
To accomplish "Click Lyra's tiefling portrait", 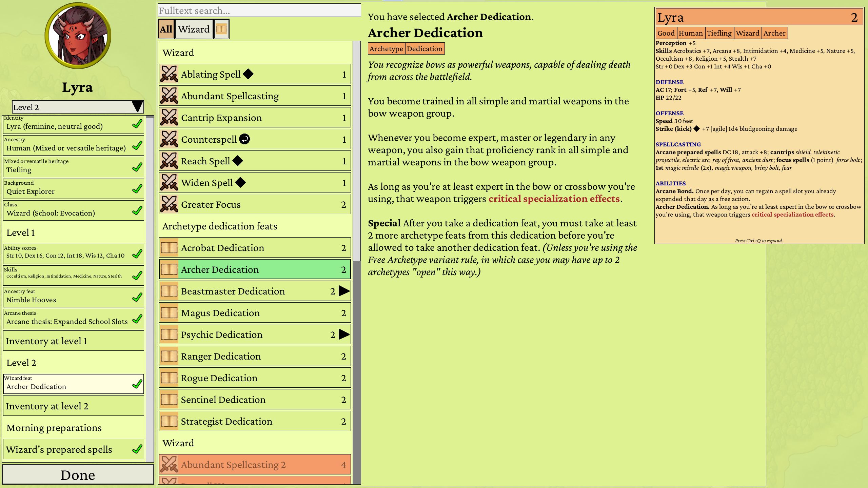I will coord(78,35).
